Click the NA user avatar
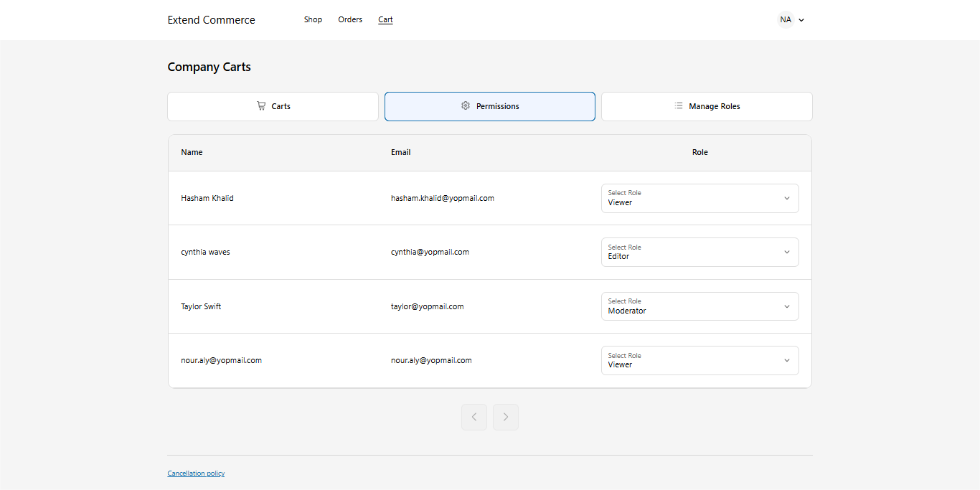This screenshot has width=980, height=490. click(786, 20)
